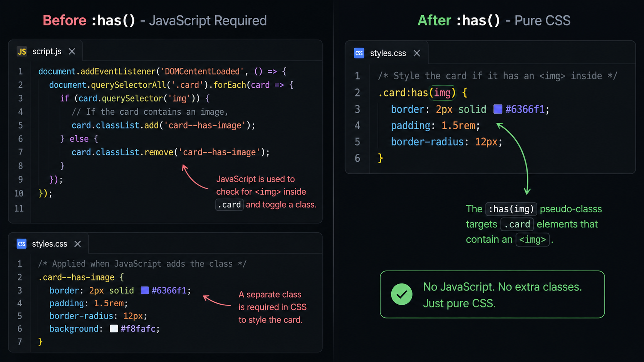Click 'No JavaScript. No extra classes.' text
This screenshot has height=362, width=644.
click(x=502, y=287)
